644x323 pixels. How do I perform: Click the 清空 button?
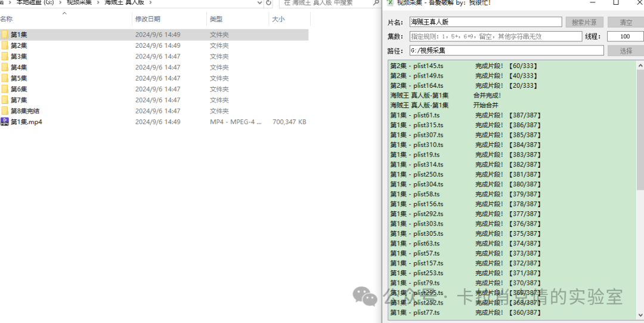pos(626,22)
